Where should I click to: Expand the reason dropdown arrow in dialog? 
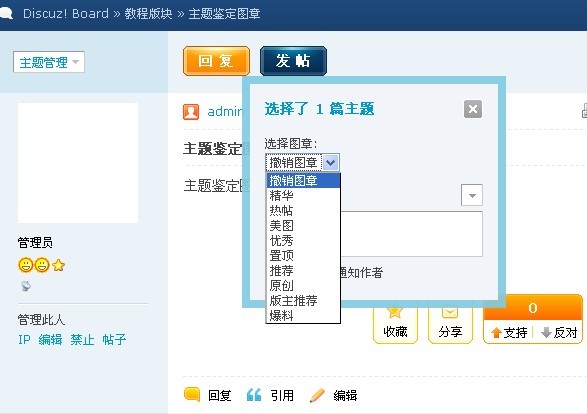point(472,195)
